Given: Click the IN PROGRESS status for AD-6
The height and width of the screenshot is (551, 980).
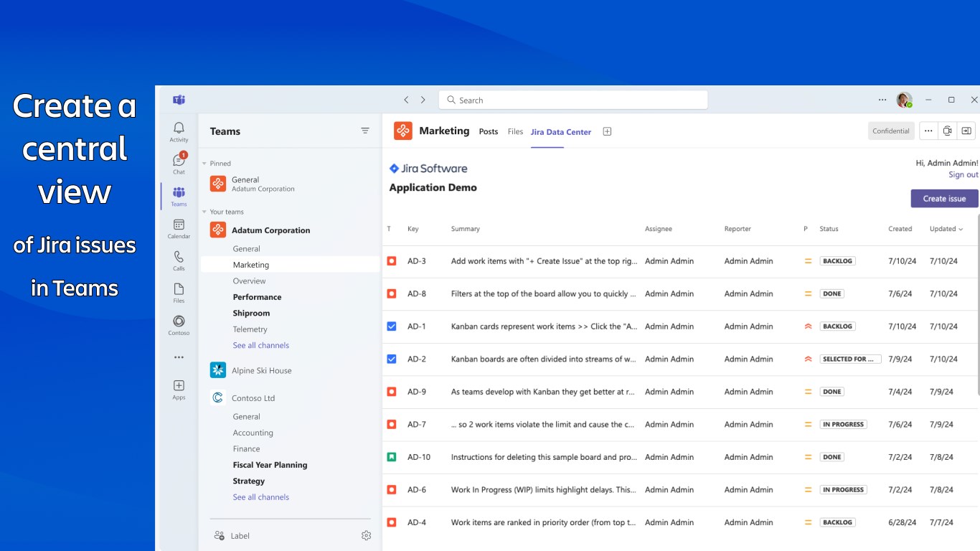Looking at the screenshot, I should [843, 490].
